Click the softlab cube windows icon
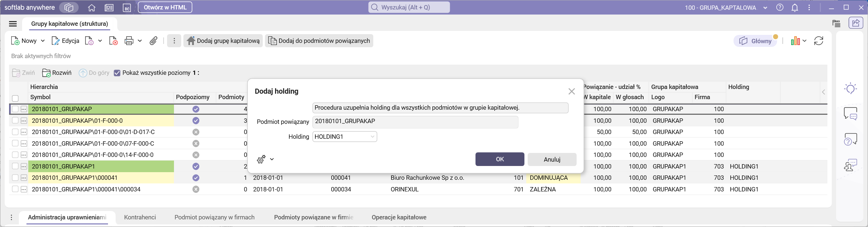The width and height of the screenshot is (868, 227). click(69, 8)
